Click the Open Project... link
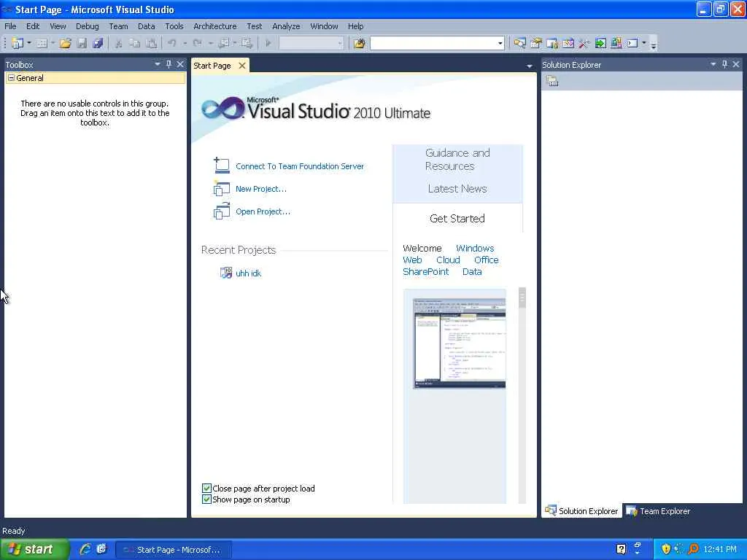Viewport: 747px width, 560px height. pos(263,211)
